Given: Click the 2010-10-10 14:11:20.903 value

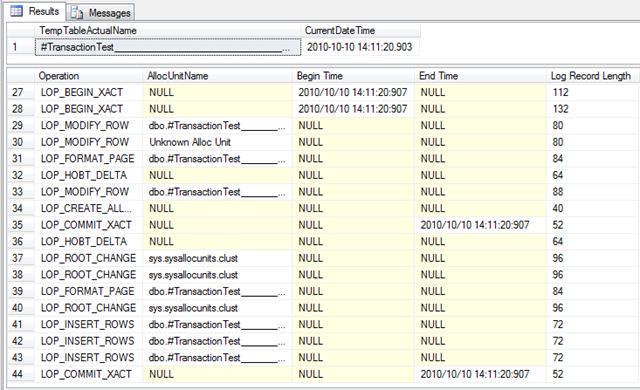Looking at the screenshot, I should coord(360,47).
